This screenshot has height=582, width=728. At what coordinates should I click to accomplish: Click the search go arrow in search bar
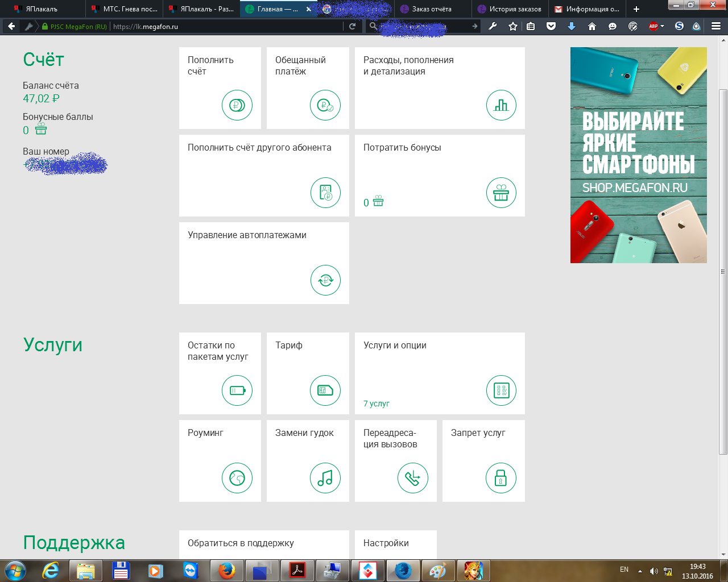pos(475,26)
